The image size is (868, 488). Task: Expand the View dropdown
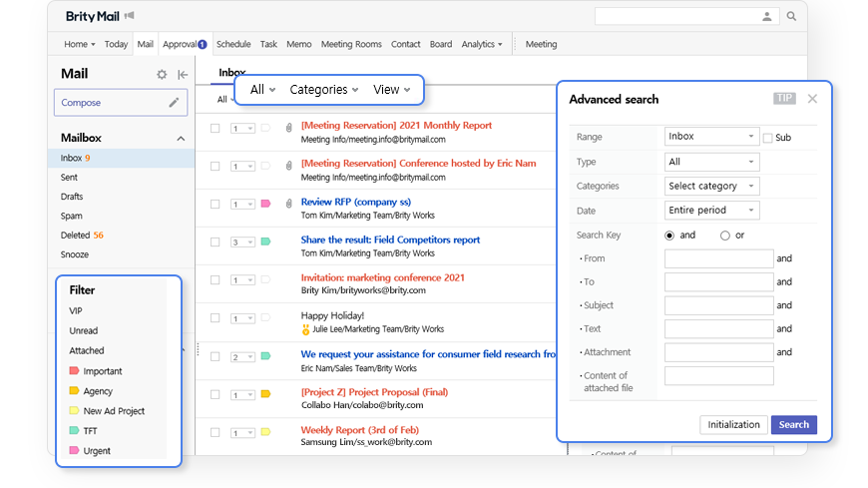(x=392, y=90)
